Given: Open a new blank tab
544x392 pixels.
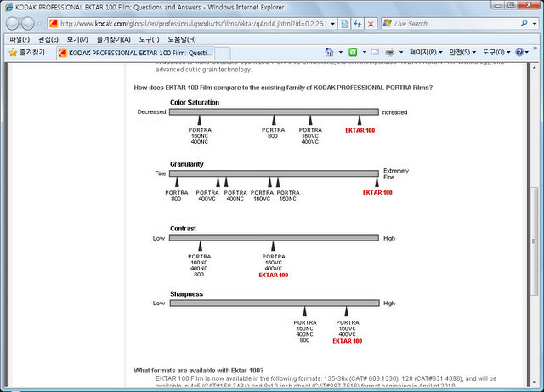Looking at the screenshot, I should coord(223,54).
